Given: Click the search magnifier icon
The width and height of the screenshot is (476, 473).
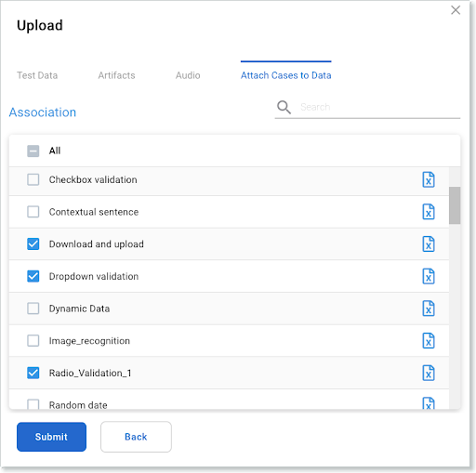Looking at the screenshot, I should click(x=284, y=107).
